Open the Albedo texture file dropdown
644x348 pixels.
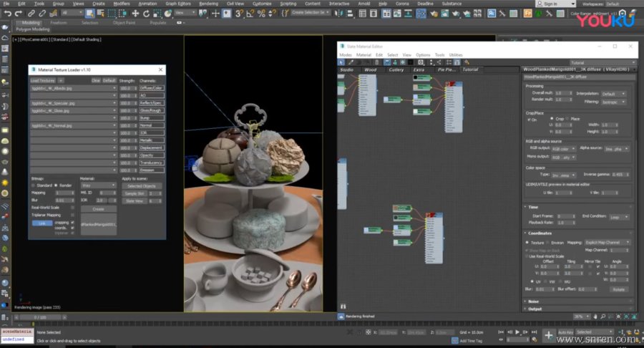point(114,88)
